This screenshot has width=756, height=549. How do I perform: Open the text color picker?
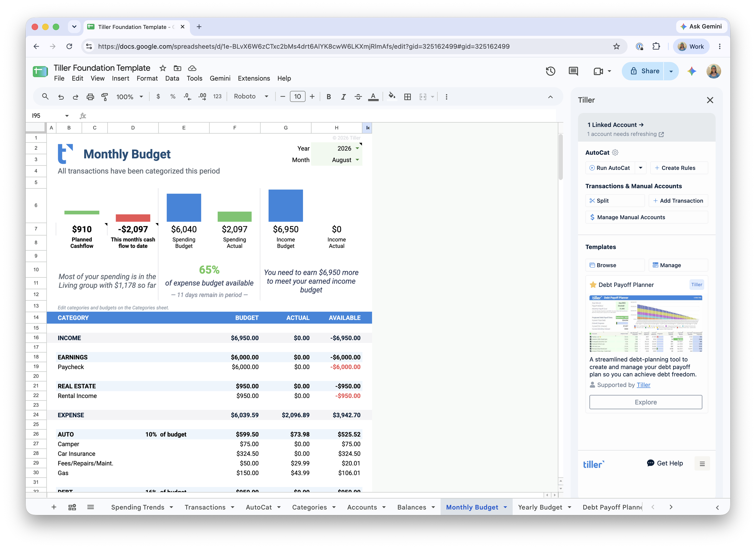[373, 97]
